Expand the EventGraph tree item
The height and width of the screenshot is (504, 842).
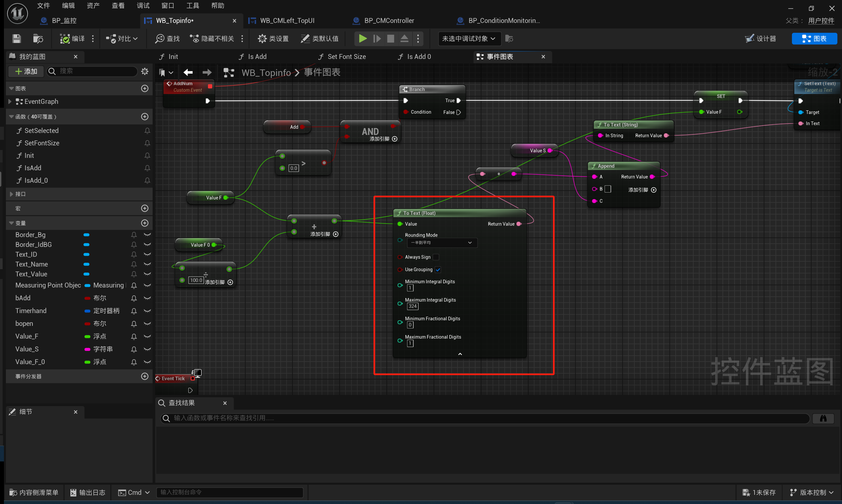pos(10,102)
